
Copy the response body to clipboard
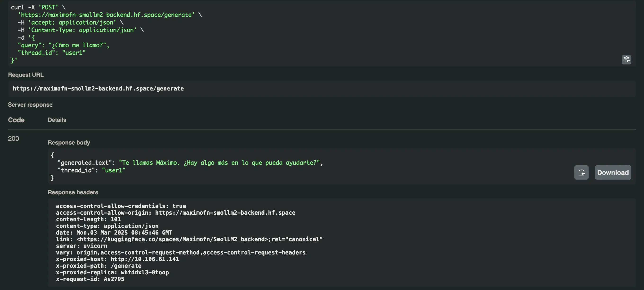click(x=581, y=172)
